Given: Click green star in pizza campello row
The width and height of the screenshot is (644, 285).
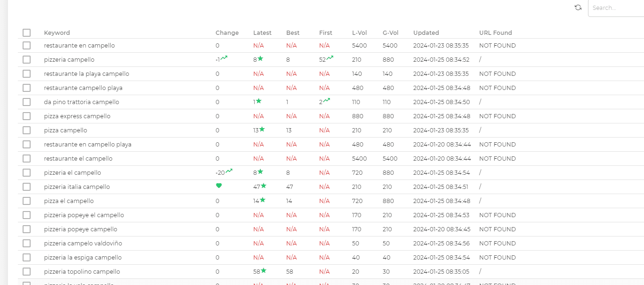Looking at the screenshot, I should tap(262, 130).
